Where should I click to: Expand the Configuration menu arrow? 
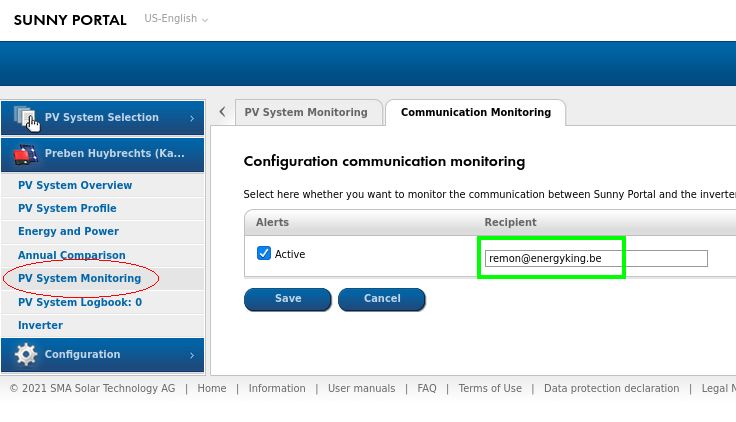tap(191, 355)
